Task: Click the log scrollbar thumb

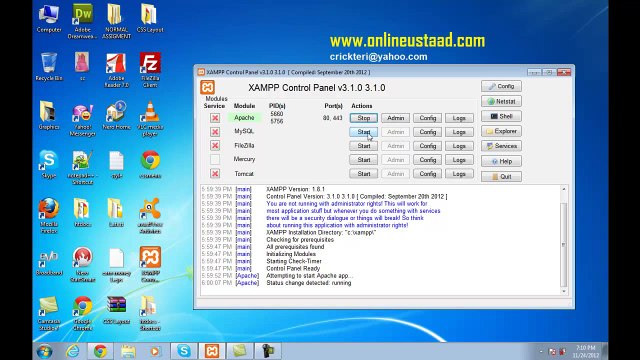Action: [564, 244]
